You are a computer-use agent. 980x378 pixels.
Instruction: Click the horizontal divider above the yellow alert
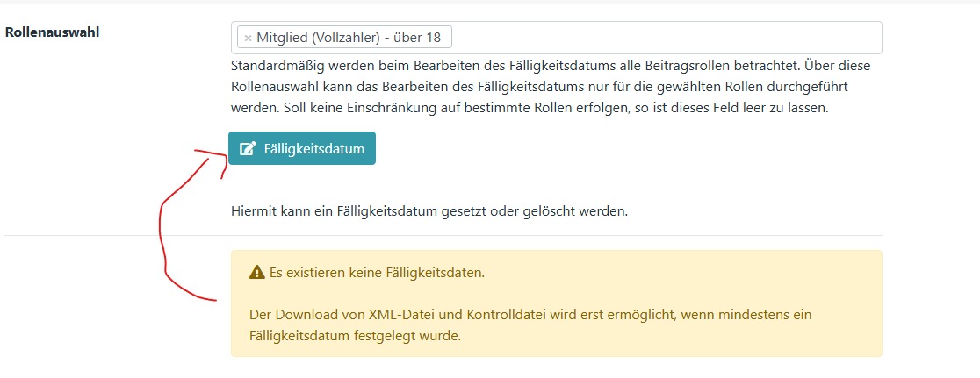[443, 235]
